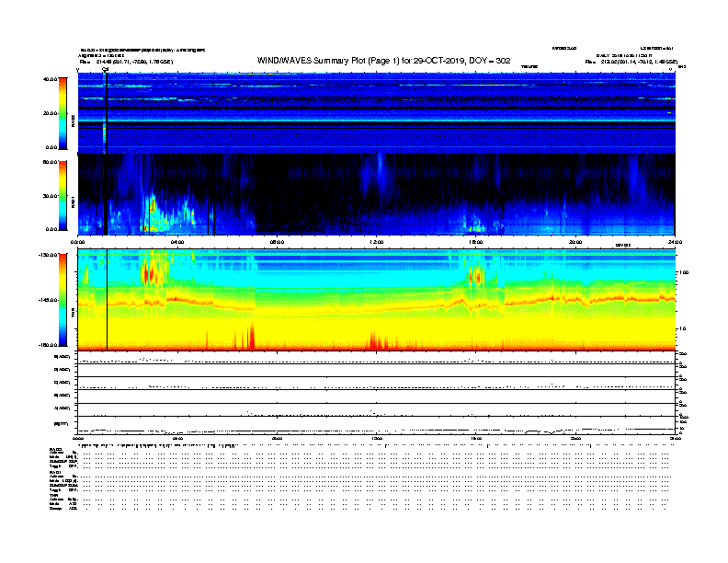Click the bottom line-plot panel above status table
Viewport: 728px width, 563px height.
(376, 426)
